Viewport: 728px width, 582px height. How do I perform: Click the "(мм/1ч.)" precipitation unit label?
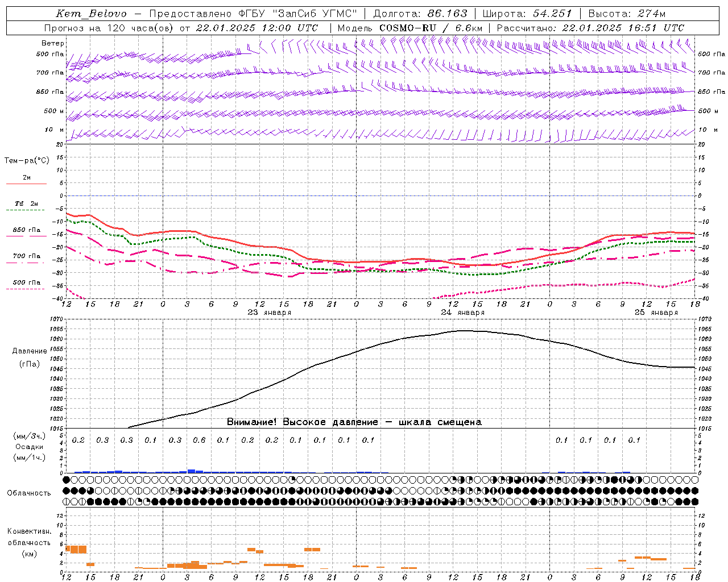pyautogui.click(x=30, y=458)
